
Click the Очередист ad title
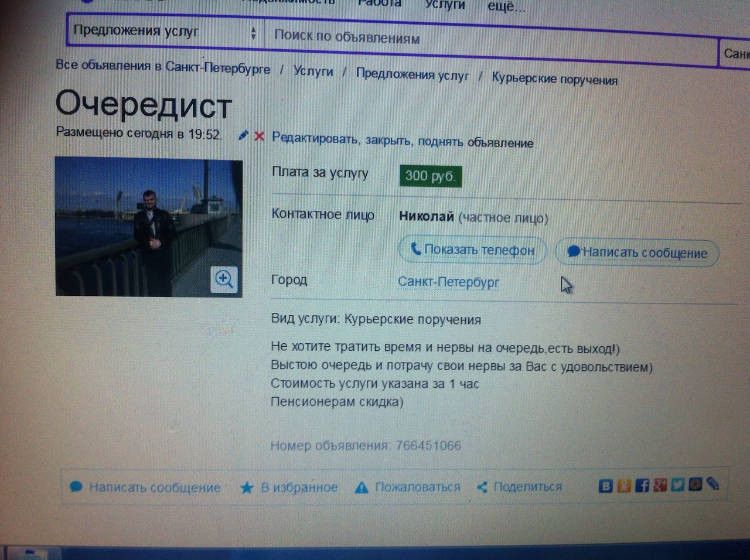tap(144, 104)
